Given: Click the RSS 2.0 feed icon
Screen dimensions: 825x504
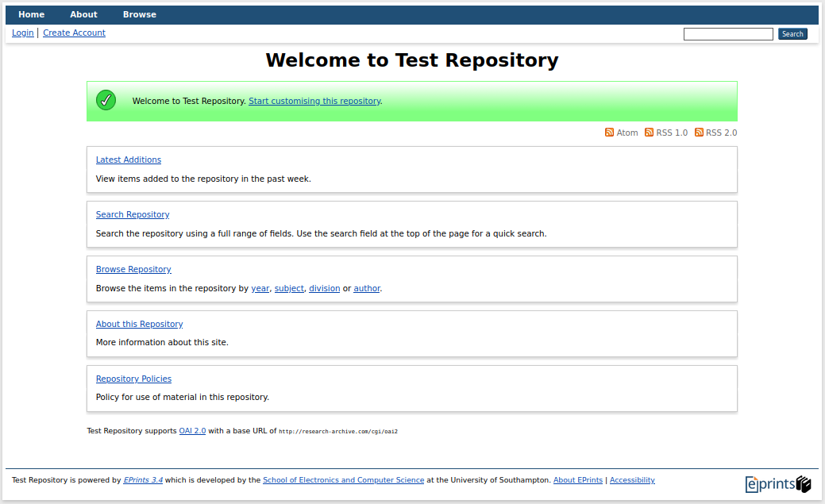Looking at the screenshot, I should pos(699,132).
